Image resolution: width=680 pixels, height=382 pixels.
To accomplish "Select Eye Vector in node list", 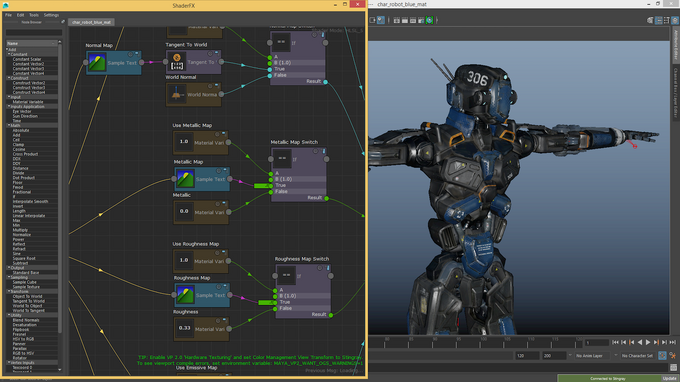I will point(22,111).
